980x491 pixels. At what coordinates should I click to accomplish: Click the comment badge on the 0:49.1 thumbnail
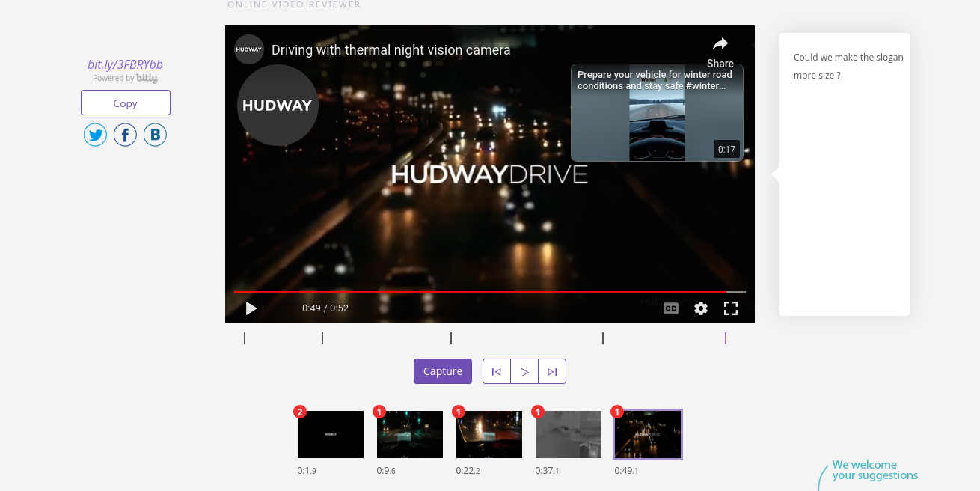pos(617,412)
